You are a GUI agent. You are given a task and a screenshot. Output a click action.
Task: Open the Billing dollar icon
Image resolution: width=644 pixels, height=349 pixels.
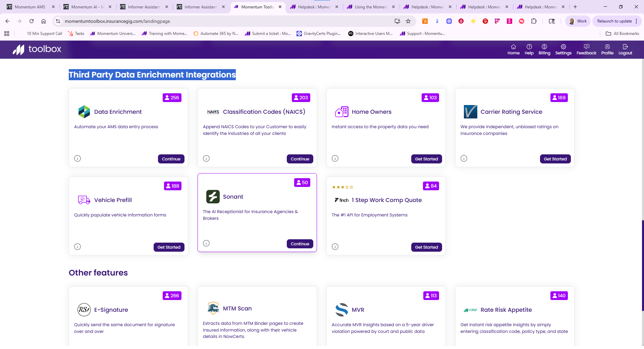point(544,49)
